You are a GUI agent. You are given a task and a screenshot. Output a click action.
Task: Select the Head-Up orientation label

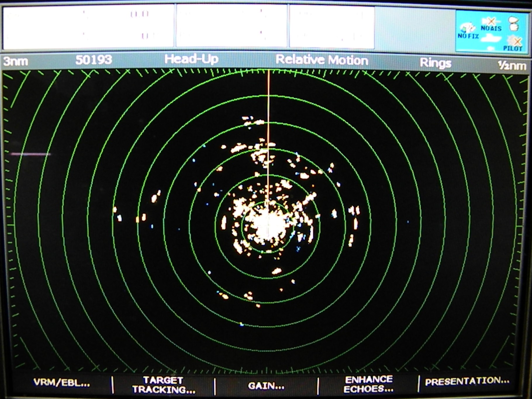tap(191, 59)
